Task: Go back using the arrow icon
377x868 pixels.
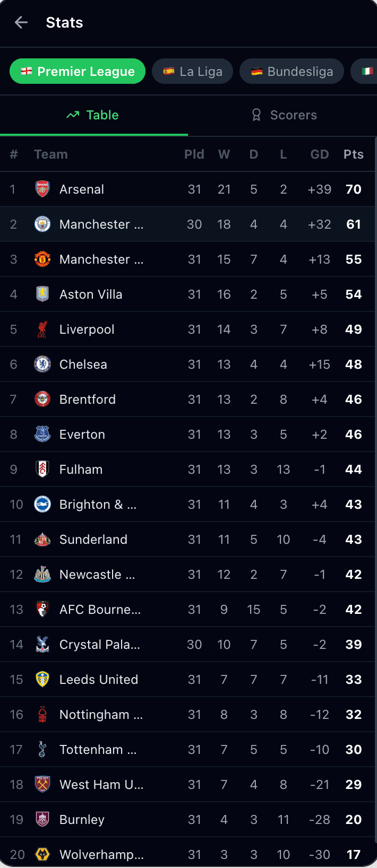Action: point(21,22)
